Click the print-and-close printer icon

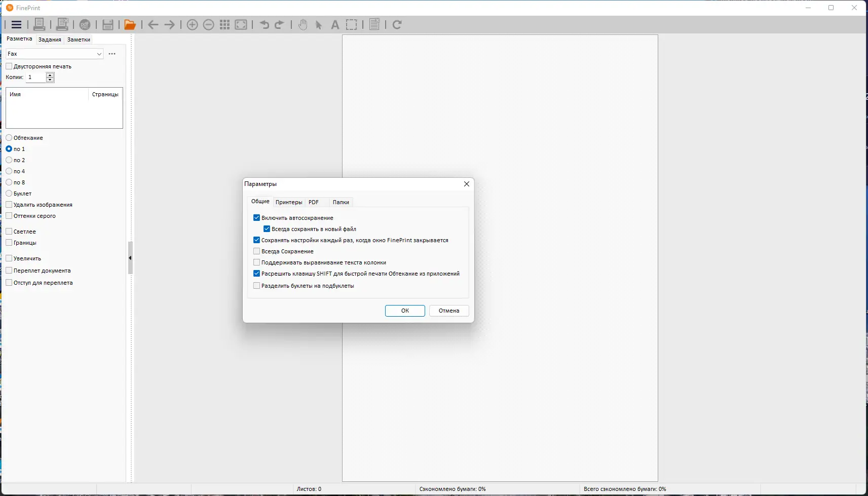click(62, 24)
